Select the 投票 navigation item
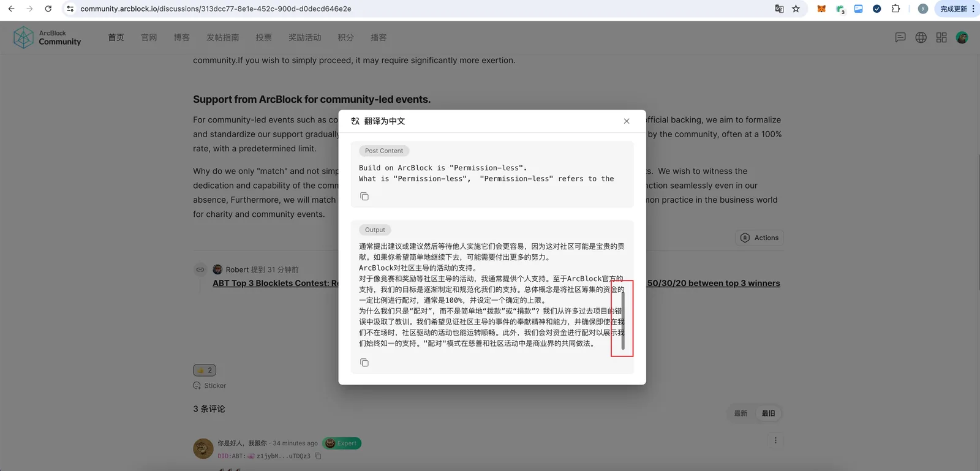 click(x=263, y=37)
